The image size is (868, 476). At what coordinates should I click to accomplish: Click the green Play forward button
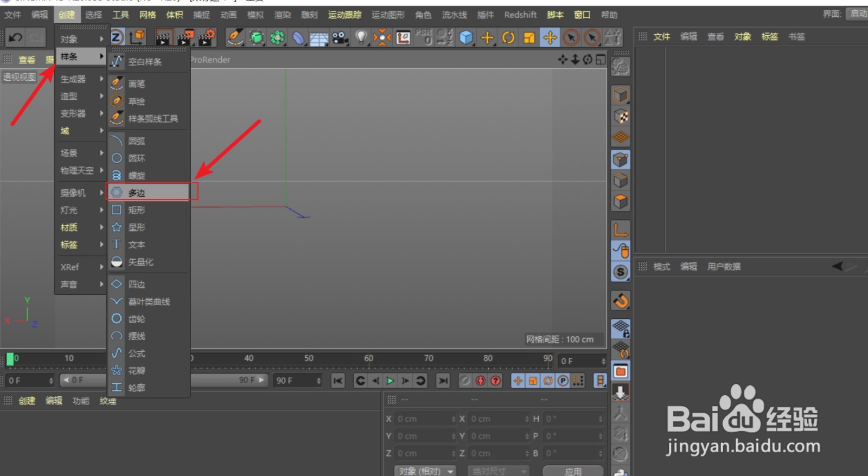pos(390,381)
